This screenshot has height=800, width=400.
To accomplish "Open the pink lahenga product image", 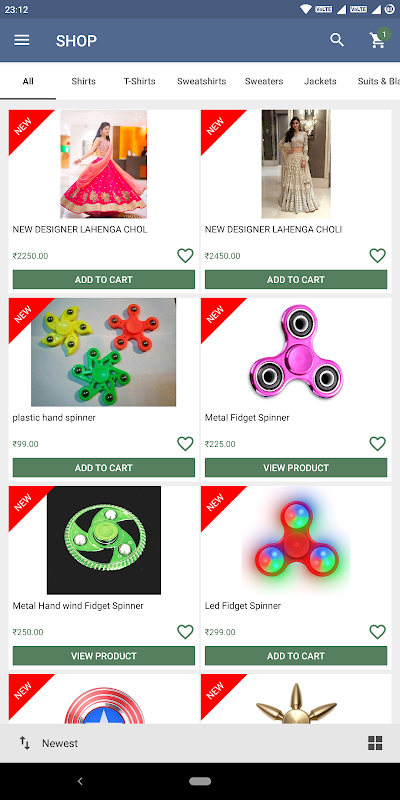I will click(x=104, y=164).
